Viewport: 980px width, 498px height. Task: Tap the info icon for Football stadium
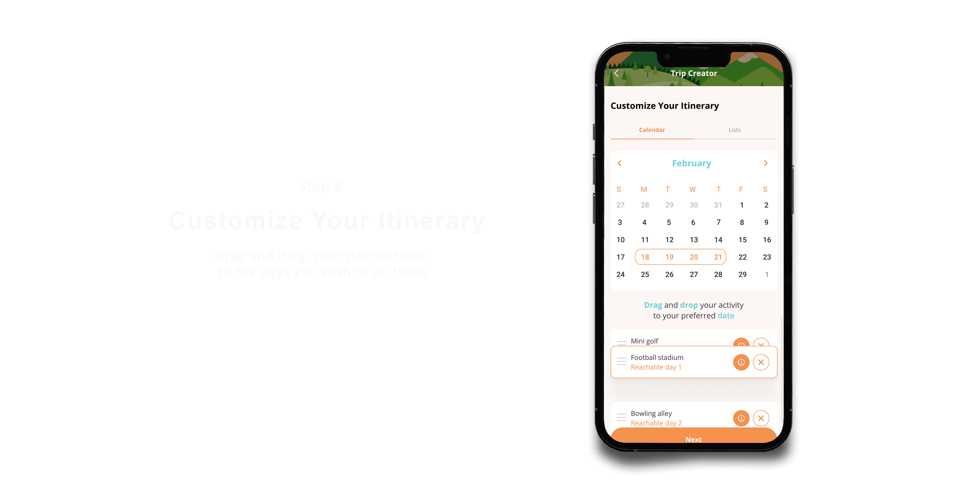741,362
